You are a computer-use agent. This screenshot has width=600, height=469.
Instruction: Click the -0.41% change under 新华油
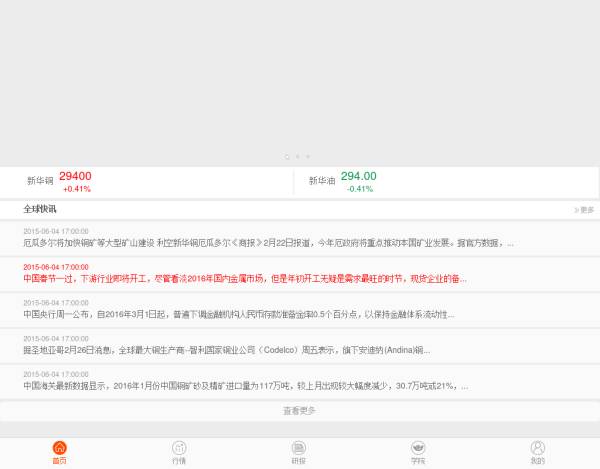(360, 189)
